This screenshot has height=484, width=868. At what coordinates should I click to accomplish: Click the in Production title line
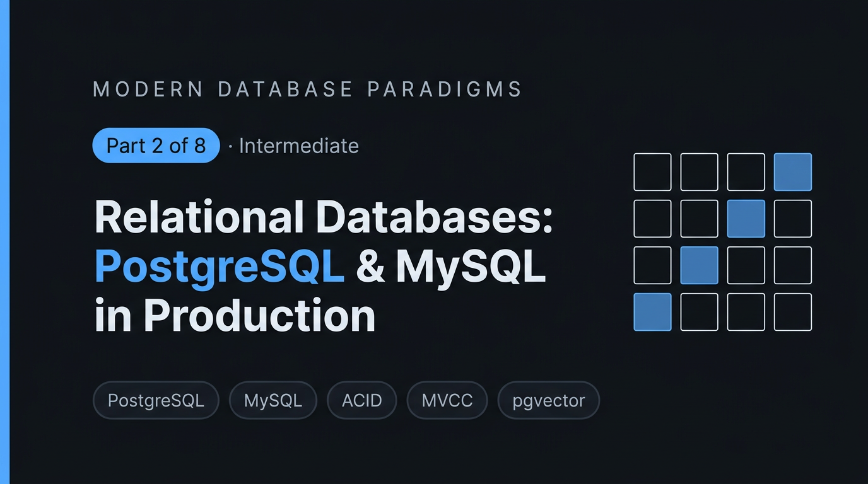[x=235, y=316]
